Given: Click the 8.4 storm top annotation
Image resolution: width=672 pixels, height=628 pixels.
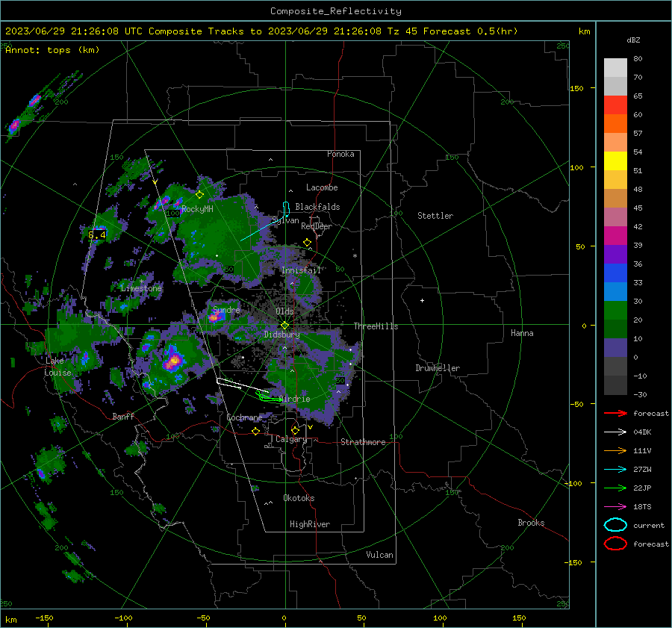Looking at the screenshot, I should coord(97,235).
